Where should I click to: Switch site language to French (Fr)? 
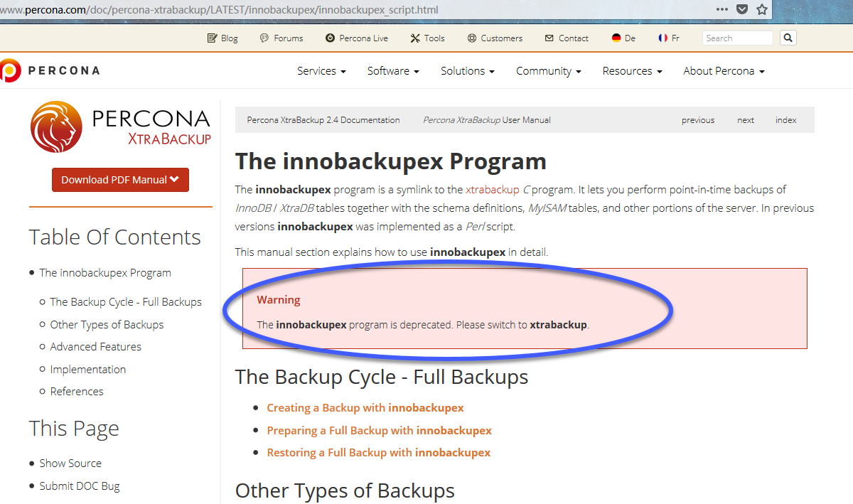point(669,38)
